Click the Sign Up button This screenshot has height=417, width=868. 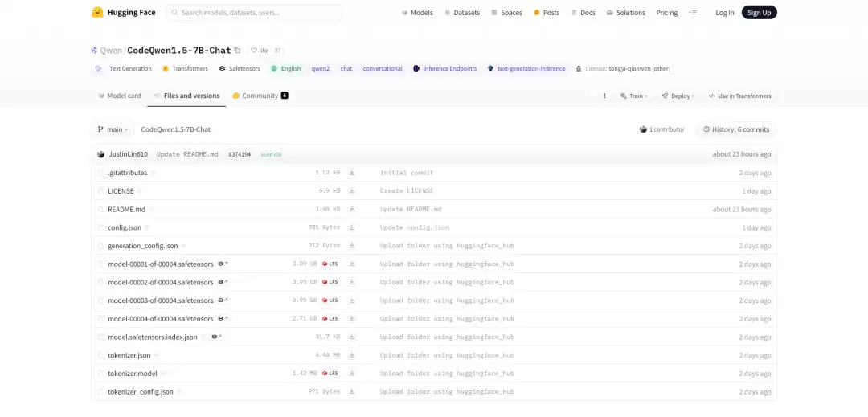pyautogui.click(x=759, y=13)
